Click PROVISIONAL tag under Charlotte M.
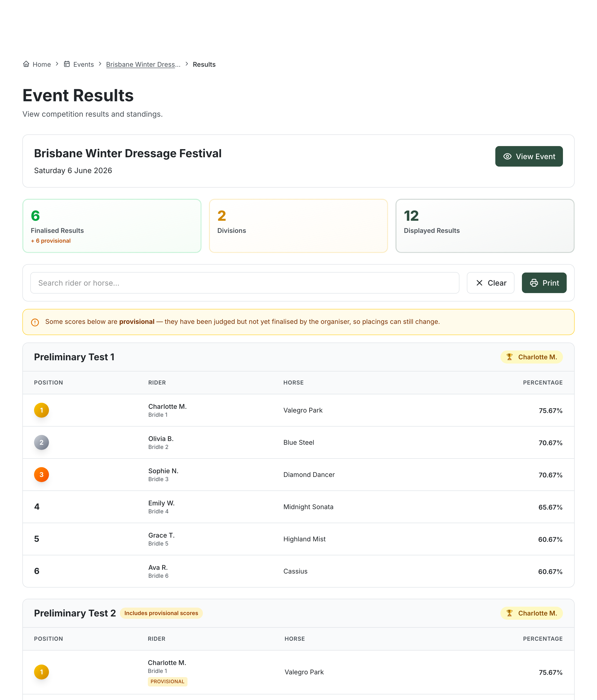Image resolution: width=597 pixels, height=700 pixels. pos(167,681)
